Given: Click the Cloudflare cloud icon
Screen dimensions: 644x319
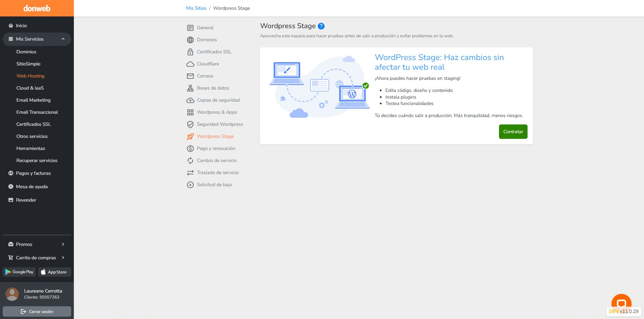Looking at the screenshot, I should point(190,64).
